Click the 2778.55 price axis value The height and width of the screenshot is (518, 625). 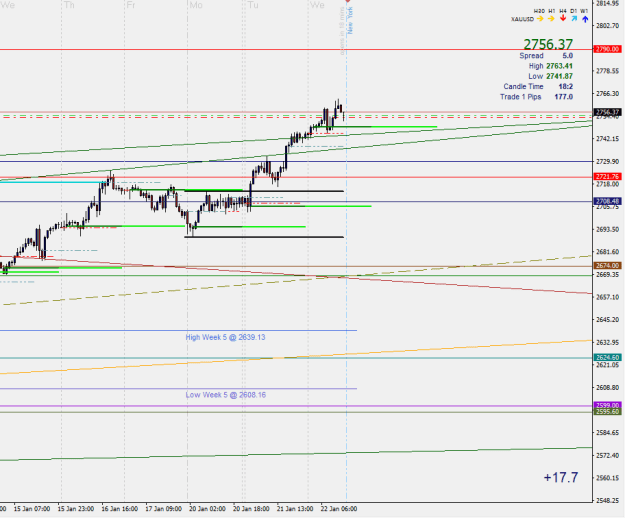click(x=607, y=71)
